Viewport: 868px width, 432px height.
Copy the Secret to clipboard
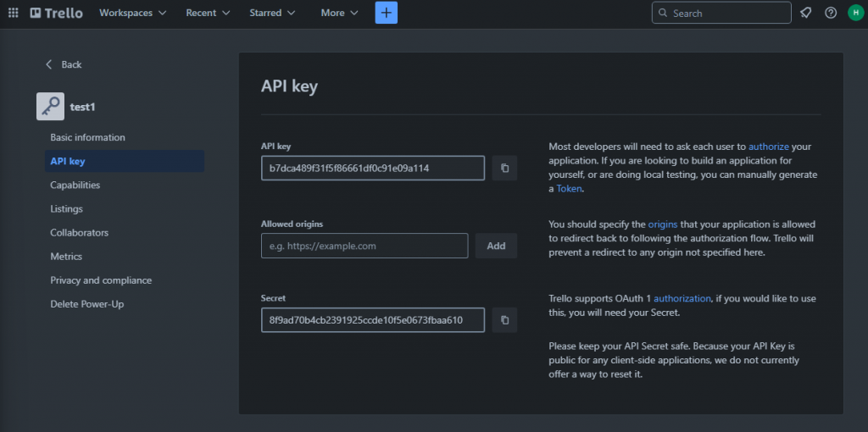click(504, 320)
